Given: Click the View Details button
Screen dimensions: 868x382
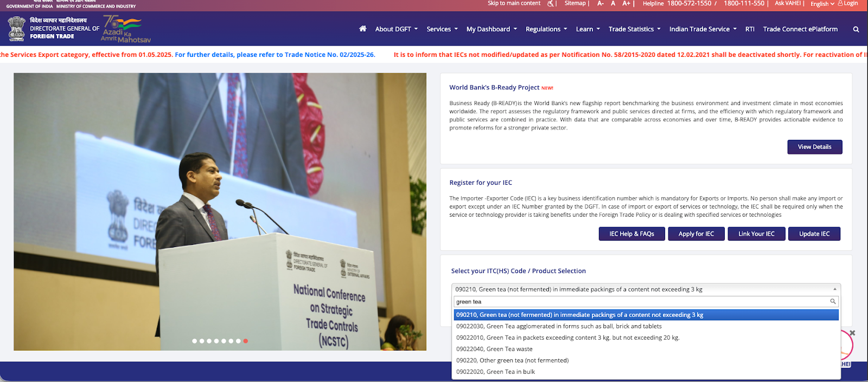Looking at the screenshot, I should [x=814, y=147].
